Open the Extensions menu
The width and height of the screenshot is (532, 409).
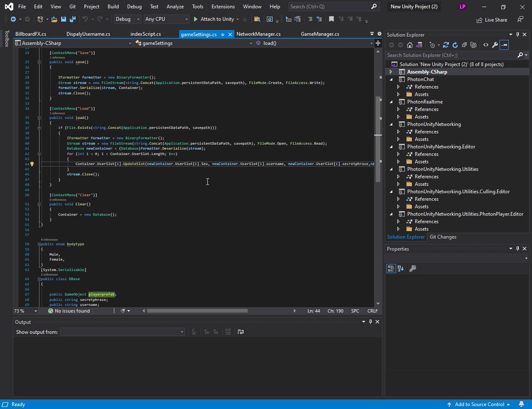click(x=223, y=7)
